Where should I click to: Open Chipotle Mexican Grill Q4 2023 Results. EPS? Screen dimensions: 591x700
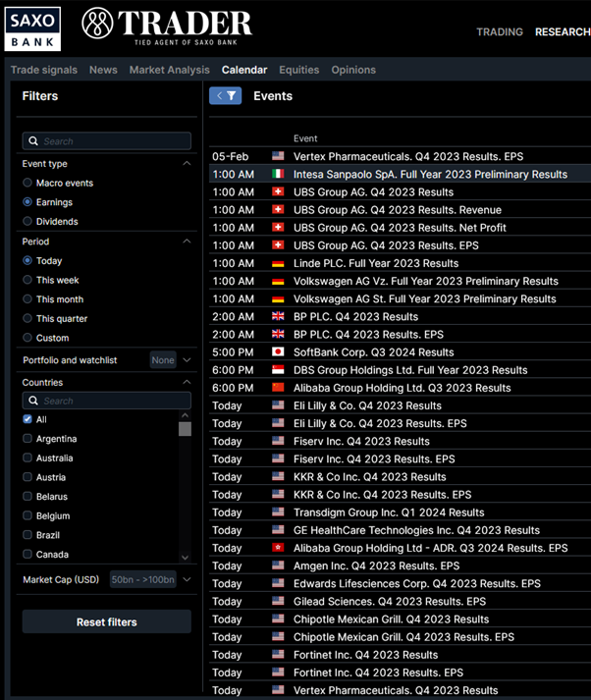[x=400, y=637]
